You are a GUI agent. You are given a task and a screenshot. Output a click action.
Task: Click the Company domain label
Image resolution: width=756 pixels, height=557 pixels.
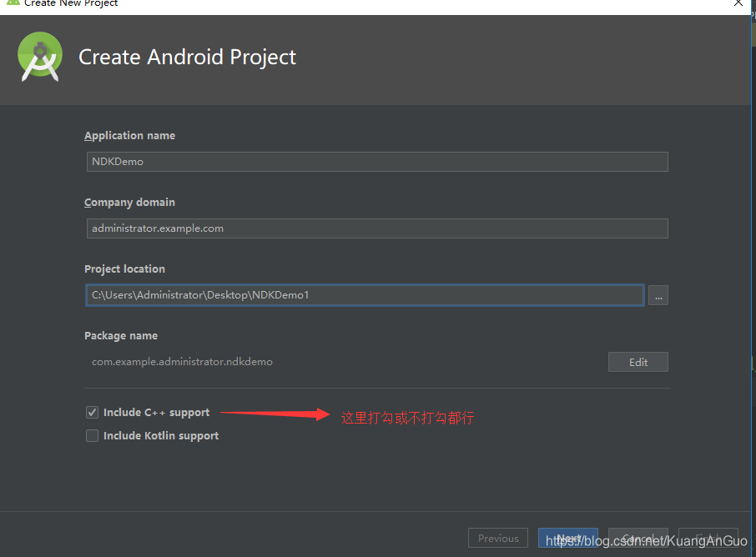pos(129,203)
